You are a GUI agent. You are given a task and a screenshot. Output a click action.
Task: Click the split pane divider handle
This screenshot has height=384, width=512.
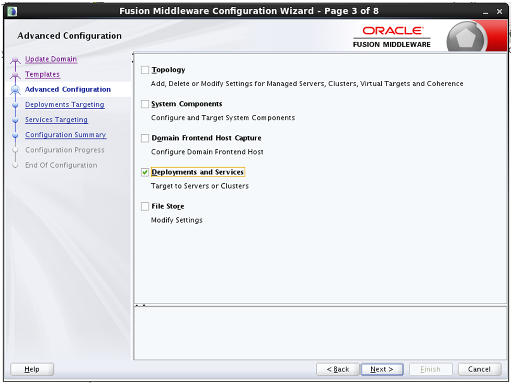point(140,305)
